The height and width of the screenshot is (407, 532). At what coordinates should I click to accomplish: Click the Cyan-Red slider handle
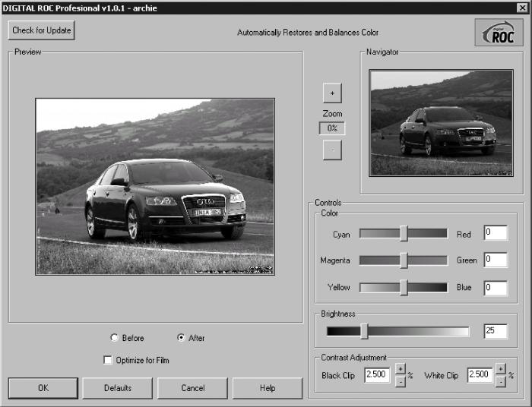click(x=404, y=233)
